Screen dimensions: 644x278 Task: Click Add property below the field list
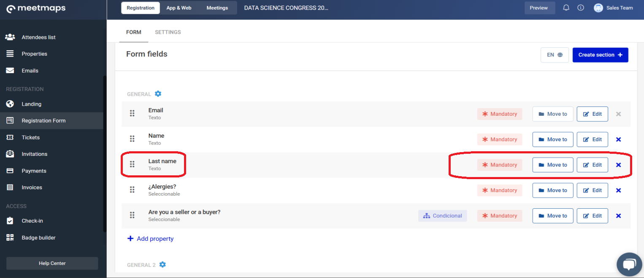150,238
